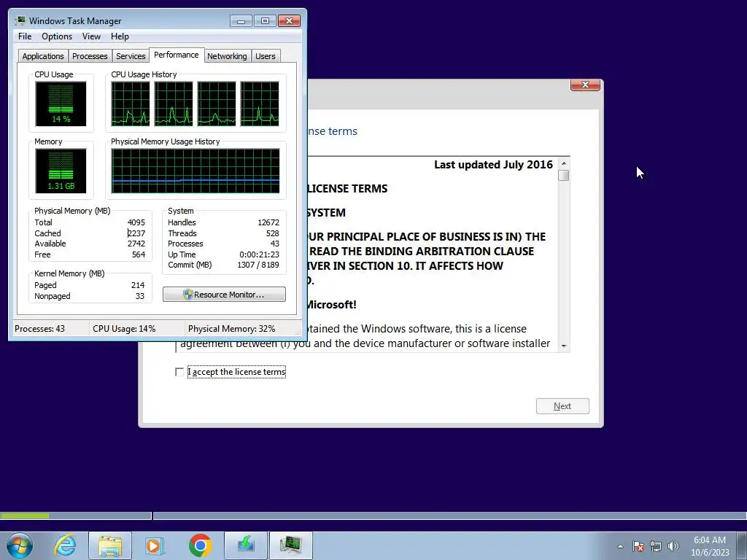
Task: Click the Last updated July 2016 text
Action: coord(494,165)
